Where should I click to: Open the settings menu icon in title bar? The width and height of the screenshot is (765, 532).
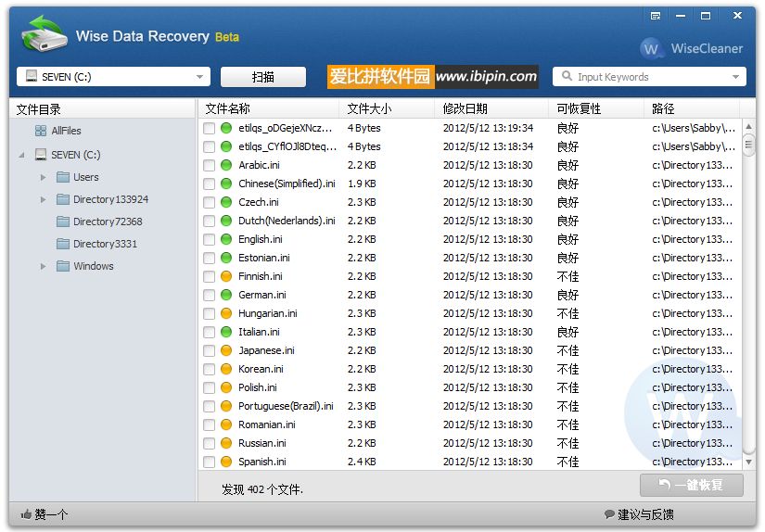tap(656, 16)
